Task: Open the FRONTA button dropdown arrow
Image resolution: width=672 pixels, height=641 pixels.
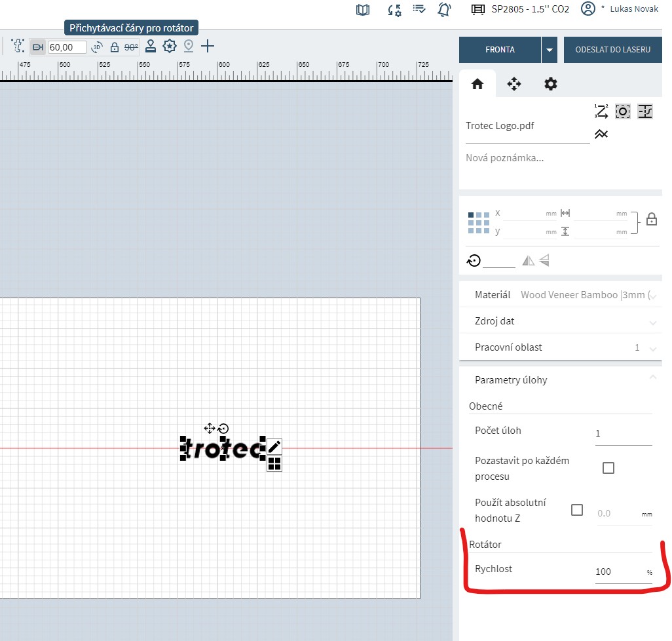Action: [550, 50]
